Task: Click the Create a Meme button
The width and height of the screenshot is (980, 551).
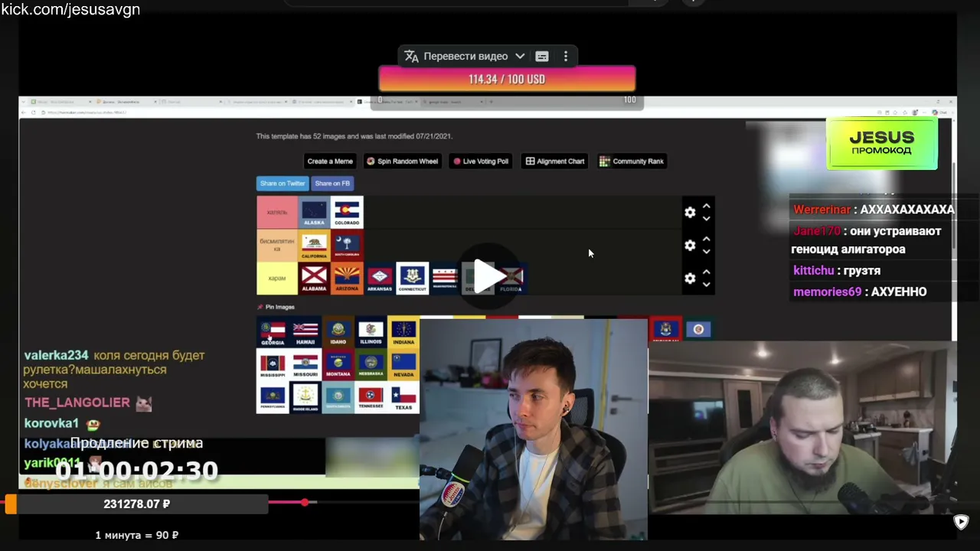Action: click(x=330, y=161)
